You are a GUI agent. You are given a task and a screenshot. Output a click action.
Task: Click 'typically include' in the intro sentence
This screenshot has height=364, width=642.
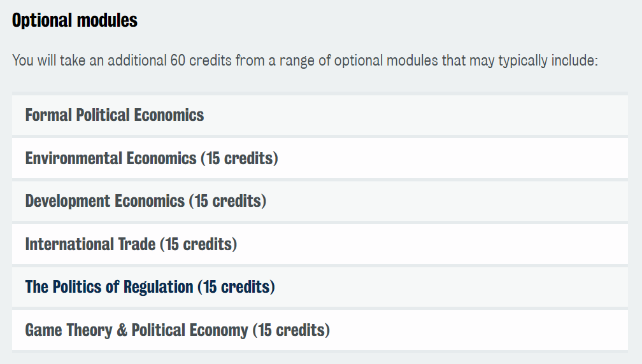pyautogui.click(x=548, y=60)
